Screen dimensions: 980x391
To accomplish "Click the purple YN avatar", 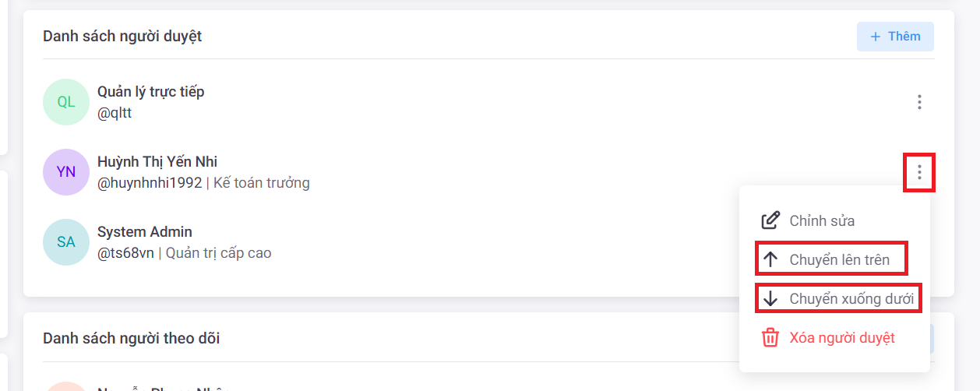I will point(66,172).
